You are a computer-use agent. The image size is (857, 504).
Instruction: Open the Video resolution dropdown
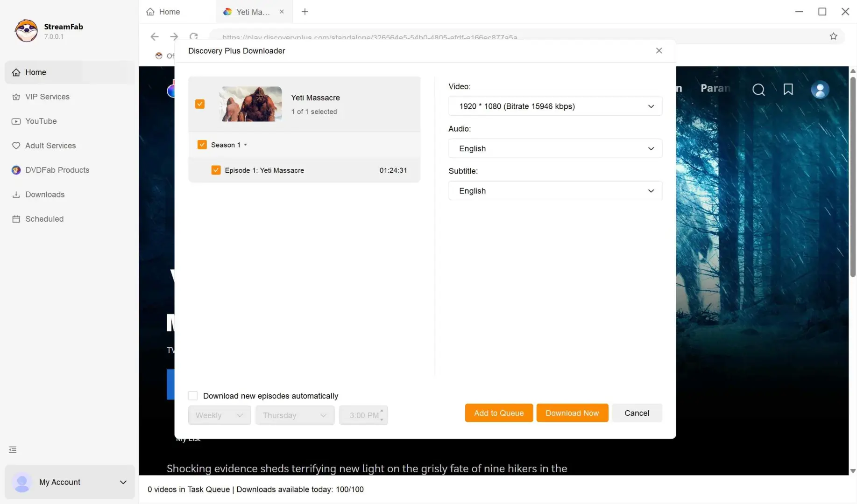[x=555, y=106]
